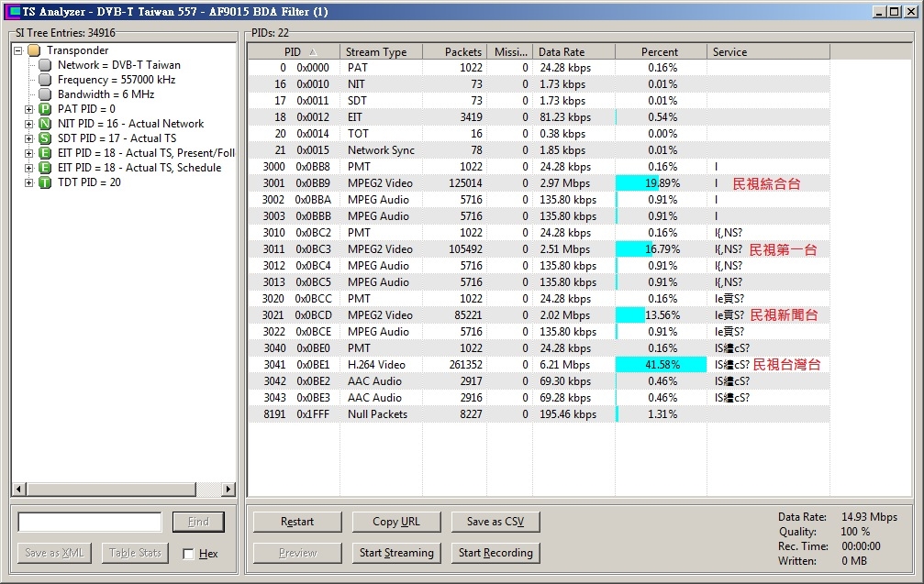This screenshot has width=924, height=584.
Task: Sort by Missing packets column header
Action: click(x=509, y=52)
